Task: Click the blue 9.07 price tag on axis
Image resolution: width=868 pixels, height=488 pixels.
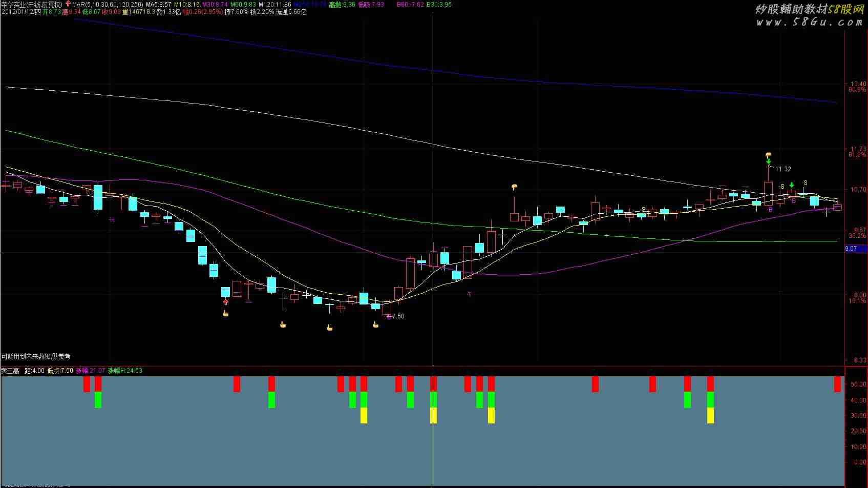Action: [851, 249]
